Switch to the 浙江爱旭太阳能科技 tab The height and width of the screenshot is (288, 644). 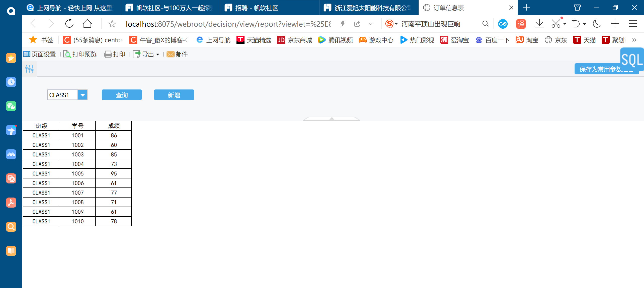click(x=369, y=8)
